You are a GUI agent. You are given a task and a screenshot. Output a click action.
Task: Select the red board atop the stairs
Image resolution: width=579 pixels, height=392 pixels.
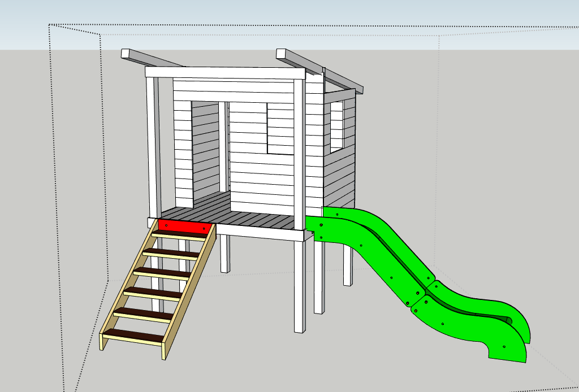185,227
